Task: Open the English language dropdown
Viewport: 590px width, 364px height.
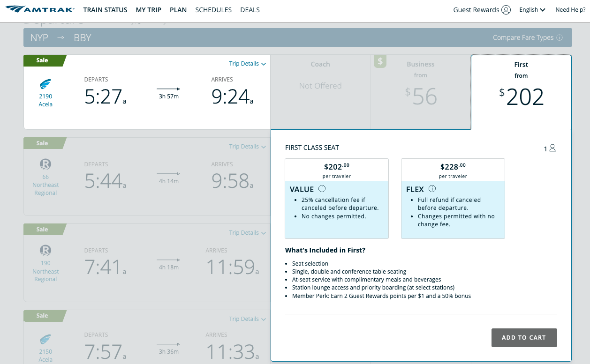Action: point(532,10)
